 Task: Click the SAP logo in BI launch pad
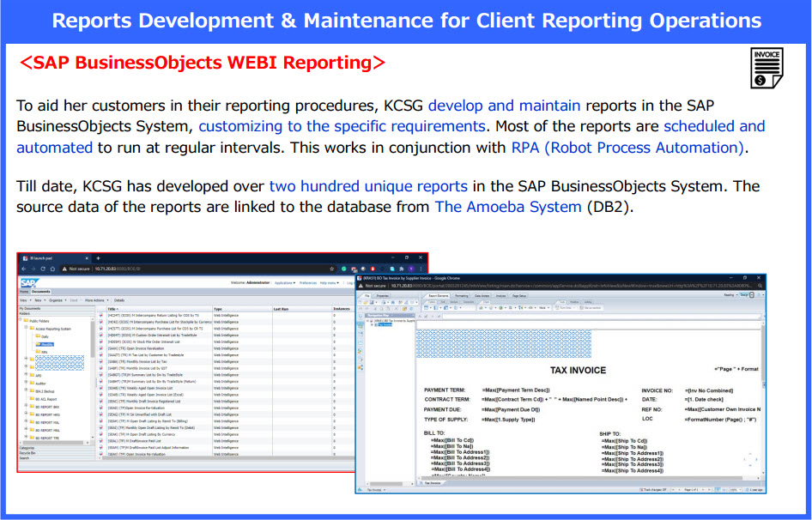click(x=28, y=282)
